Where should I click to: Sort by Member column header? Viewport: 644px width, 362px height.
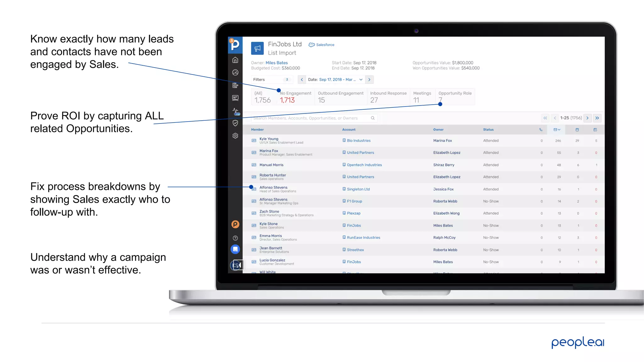pyautogui.click(x=257, y=129)
